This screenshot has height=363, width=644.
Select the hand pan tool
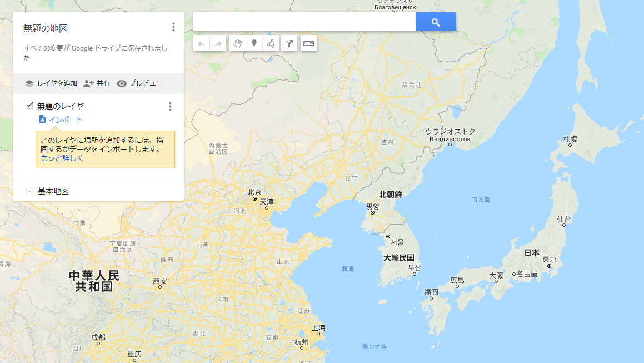tap(237, 43)
